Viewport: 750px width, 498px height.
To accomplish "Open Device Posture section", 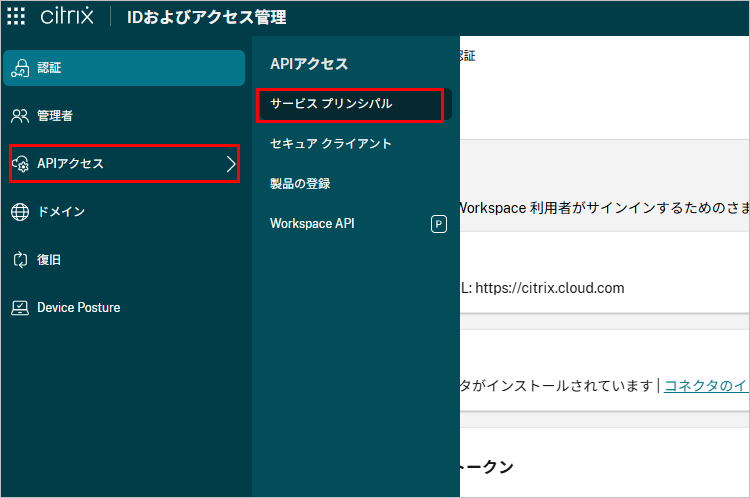I will 124,308.
